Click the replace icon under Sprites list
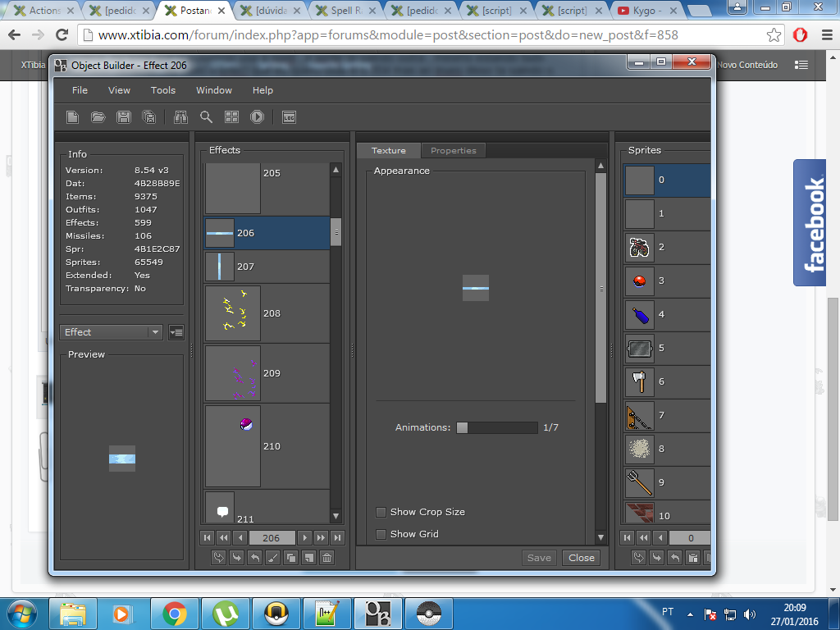Viewport: 840px width, 630px height. pos(638,558)
